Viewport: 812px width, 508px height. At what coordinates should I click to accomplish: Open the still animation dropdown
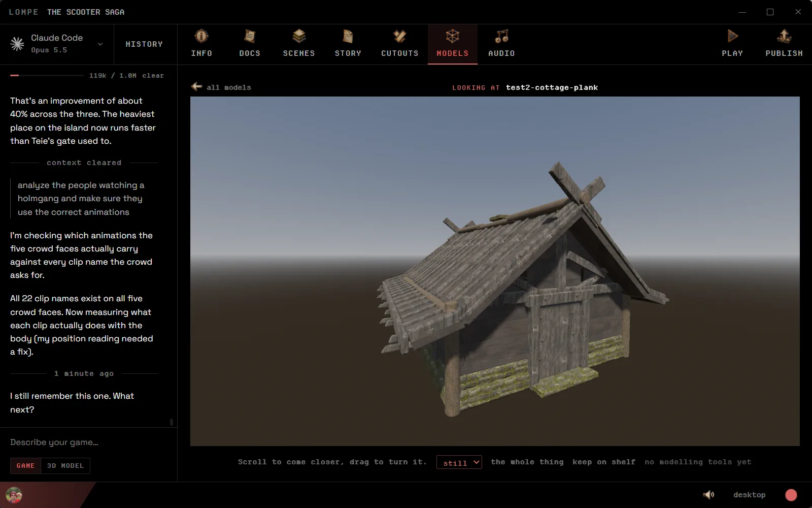[459, 462]
